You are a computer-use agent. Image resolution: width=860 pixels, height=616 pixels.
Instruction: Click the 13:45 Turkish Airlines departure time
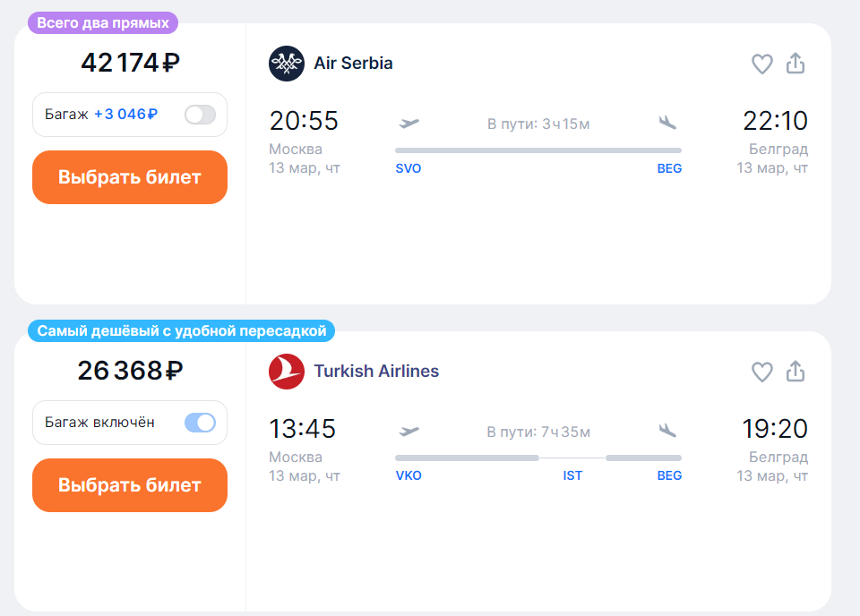click(303, 429)
